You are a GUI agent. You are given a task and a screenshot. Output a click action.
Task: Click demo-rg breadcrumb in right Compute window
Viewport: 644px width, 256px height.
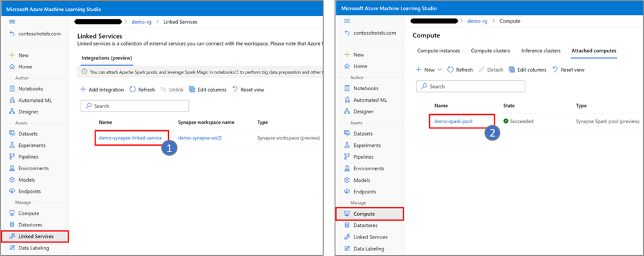[x=477, y=21]
